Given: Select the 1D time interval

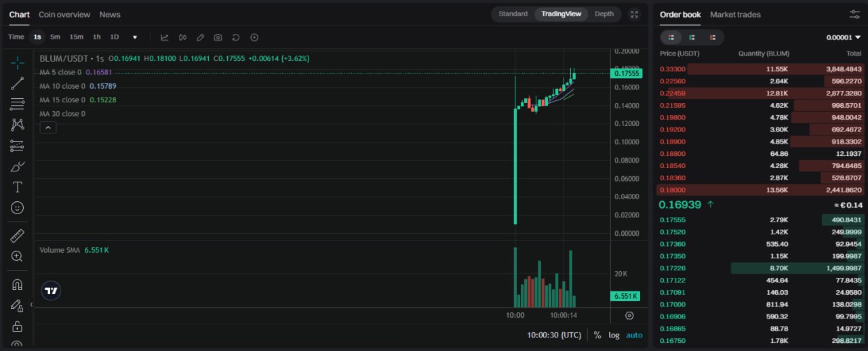Looking at the screenshot, I should point(115,37).
